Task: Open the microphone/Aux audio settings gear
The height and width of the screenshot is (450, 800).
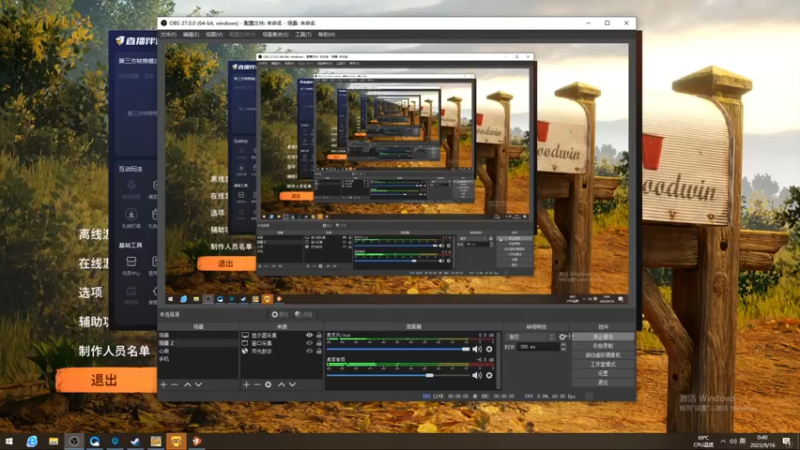Action: (489, 349)
